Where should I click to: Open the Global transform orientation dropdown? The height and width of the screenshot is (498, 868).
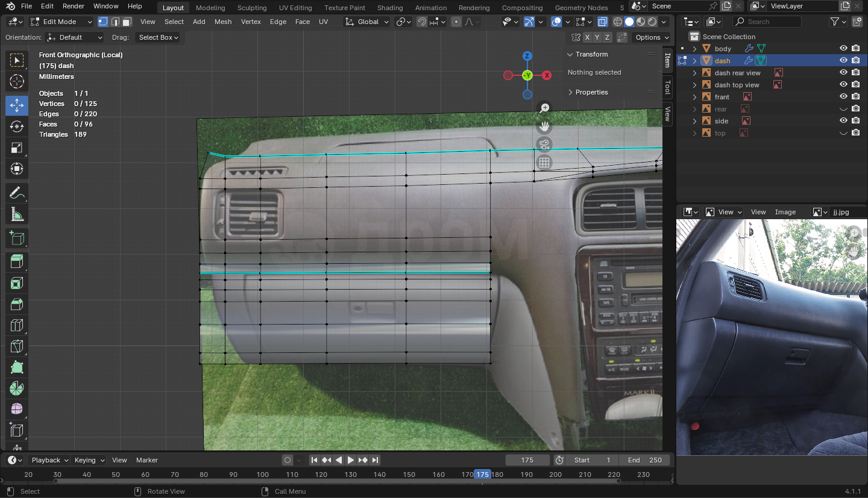click(367, 22)
